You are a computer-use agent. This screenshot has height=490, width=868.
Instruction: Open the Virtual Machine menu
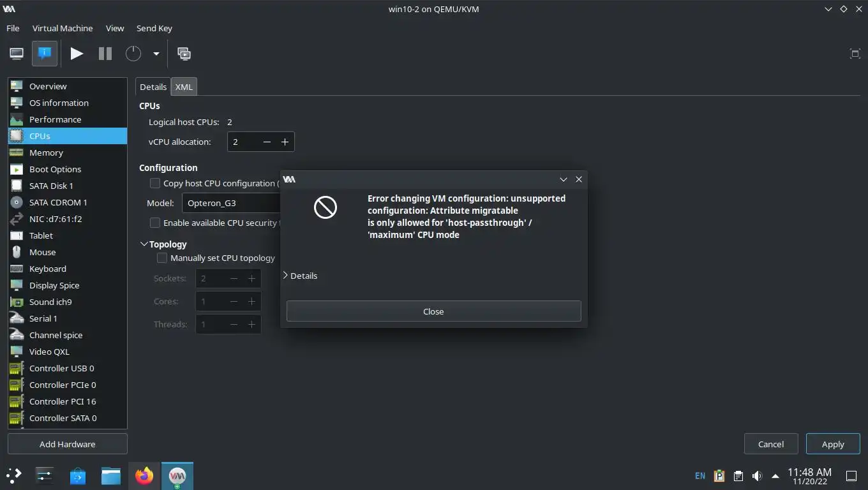[x=63, y=28]
